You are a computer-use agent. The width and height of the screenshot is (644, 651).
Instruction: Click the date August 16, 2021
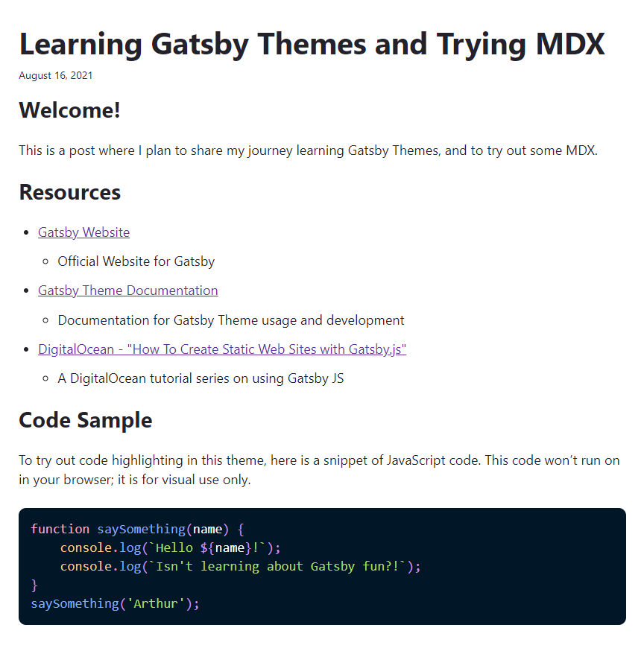click(56, 75)
